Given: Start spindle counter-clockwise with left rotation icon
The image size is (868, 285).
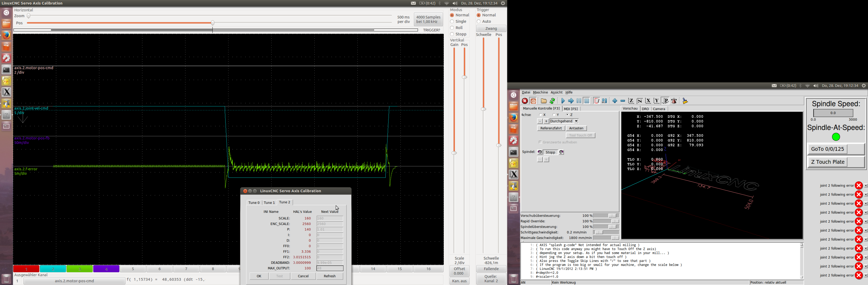Looking at the screenshot, I should pos(540,152).
